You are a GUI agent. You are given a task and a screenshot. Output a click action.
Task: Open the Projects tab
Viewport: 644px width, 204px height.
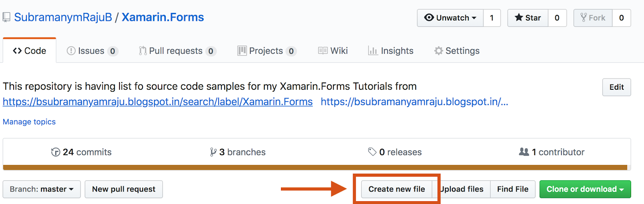[x=266, y=51]
